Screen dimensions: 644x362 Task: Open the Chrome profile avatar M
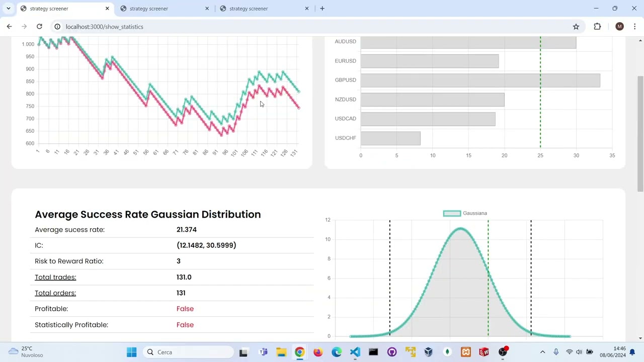click(x=619, y=27)
